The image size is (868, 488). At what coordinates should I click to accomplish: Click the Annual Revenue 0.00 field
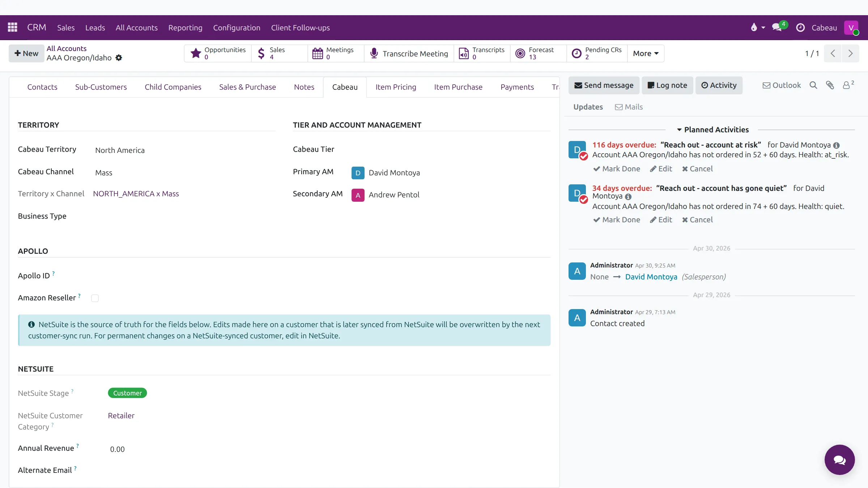click(329, 449)
